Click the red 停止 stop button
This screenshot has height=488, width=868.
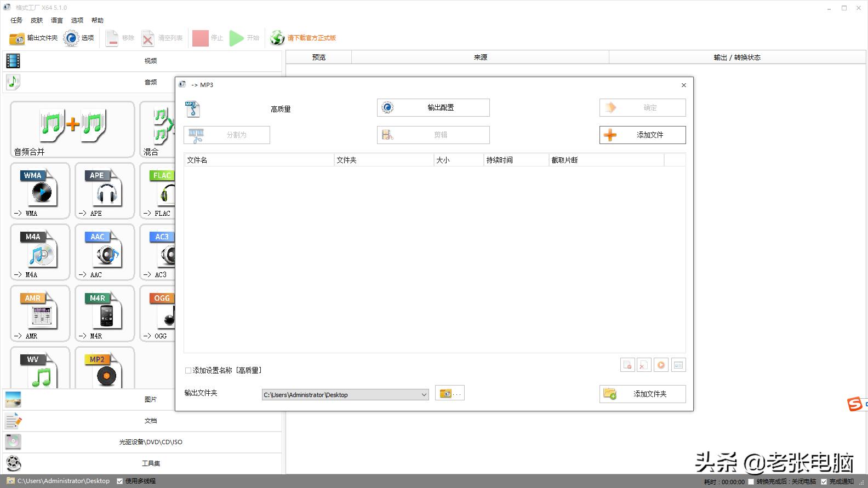201,38
